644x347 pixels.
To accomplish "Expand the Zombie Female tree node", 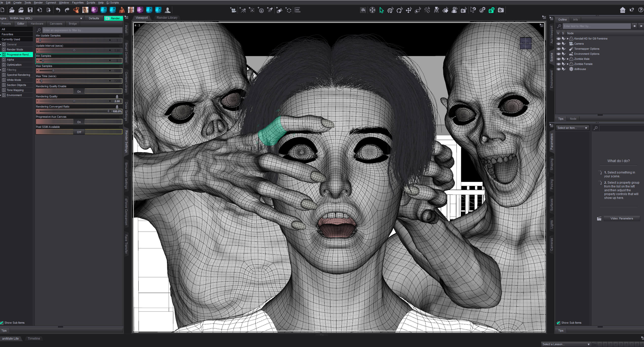I will pos(567,64).
